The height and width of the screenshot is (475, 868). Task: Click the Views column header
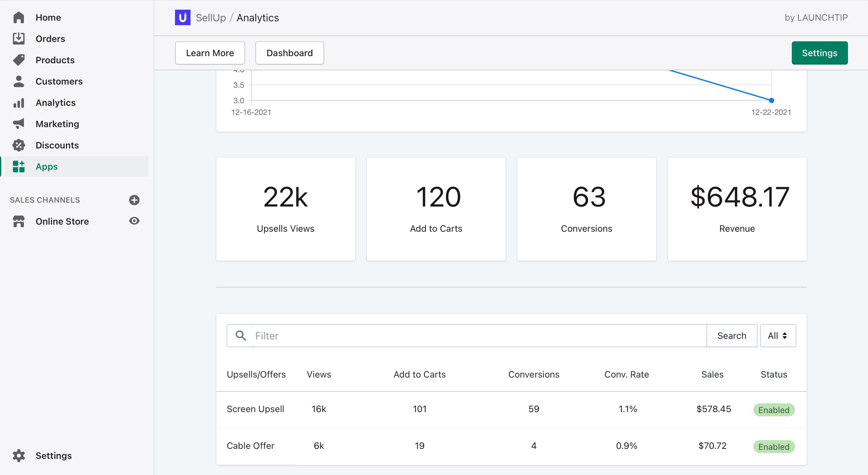tap(319, 374)
